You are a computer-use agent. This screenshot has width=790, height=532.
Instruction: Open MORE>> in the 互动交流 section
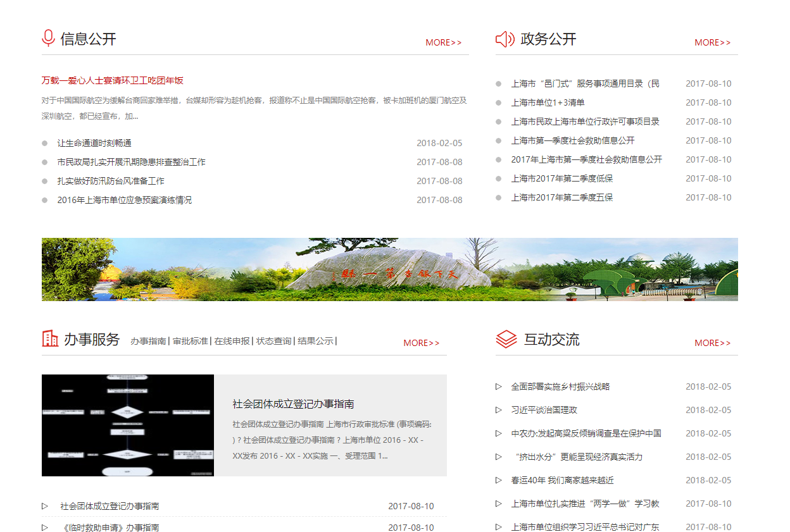713,343
